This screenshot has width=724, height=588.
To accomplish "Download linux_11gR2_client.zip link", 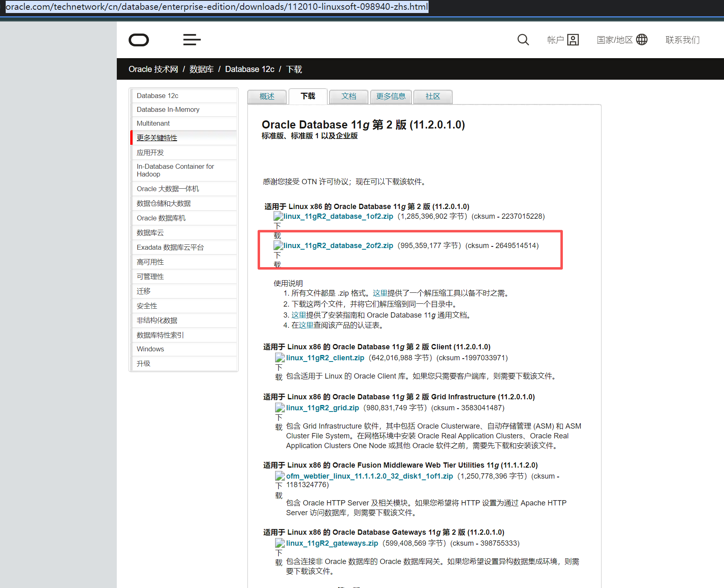I will click(x=325, y=358).
